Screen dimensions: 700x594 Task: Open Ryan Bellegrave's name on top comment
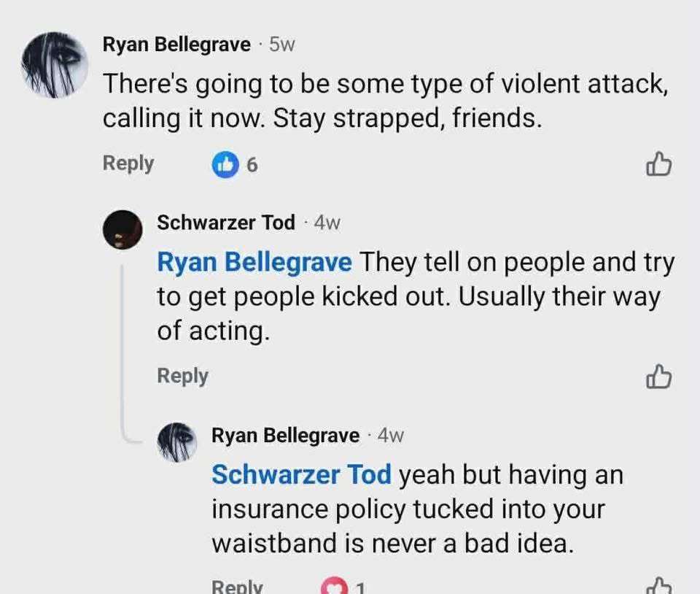pyautogui.click(x=176, y=45)
